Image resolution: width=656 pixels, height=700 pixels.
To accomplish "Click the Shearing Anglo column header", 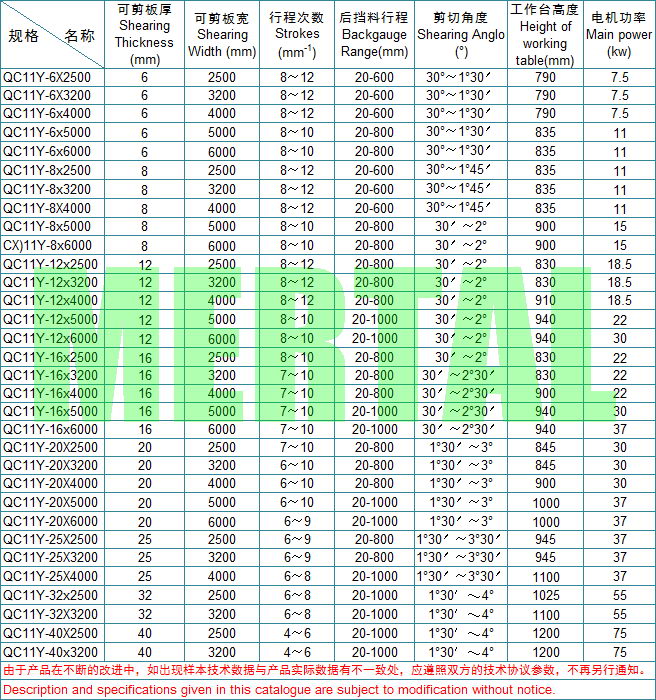I will tap(461, 34).
